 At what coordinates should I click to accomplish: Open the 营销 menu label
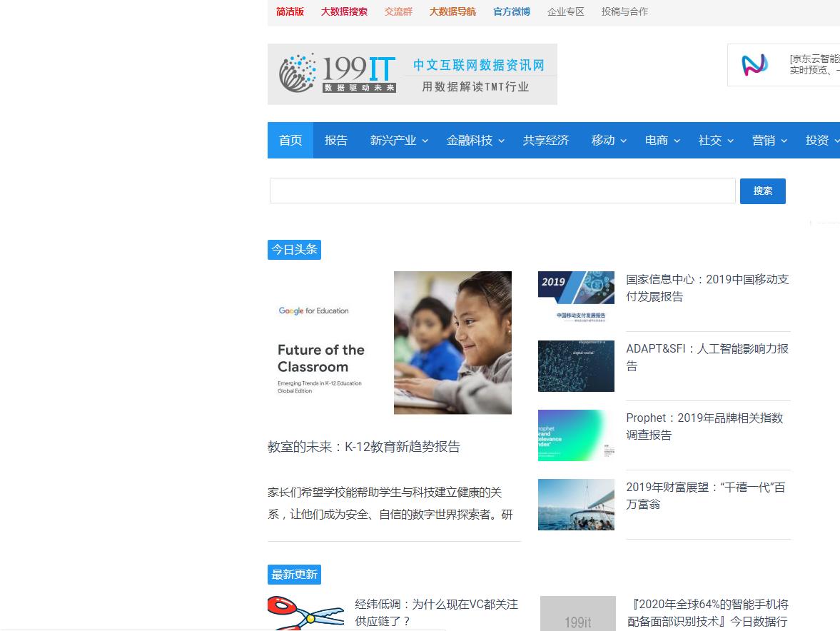tap(764, 141)
